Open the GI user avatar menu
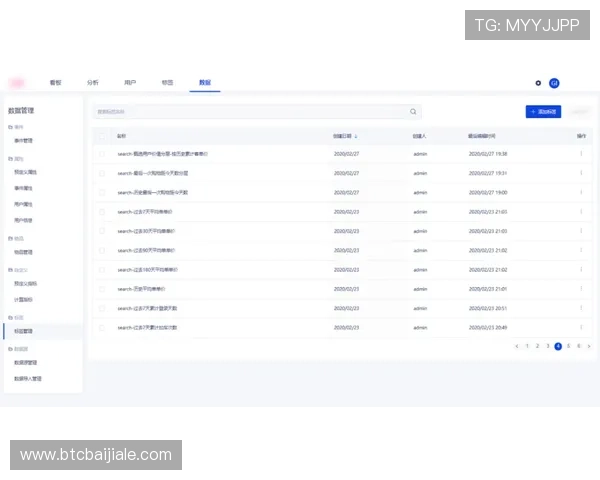This screenshot has height=480, width=600. pos(554,83)
